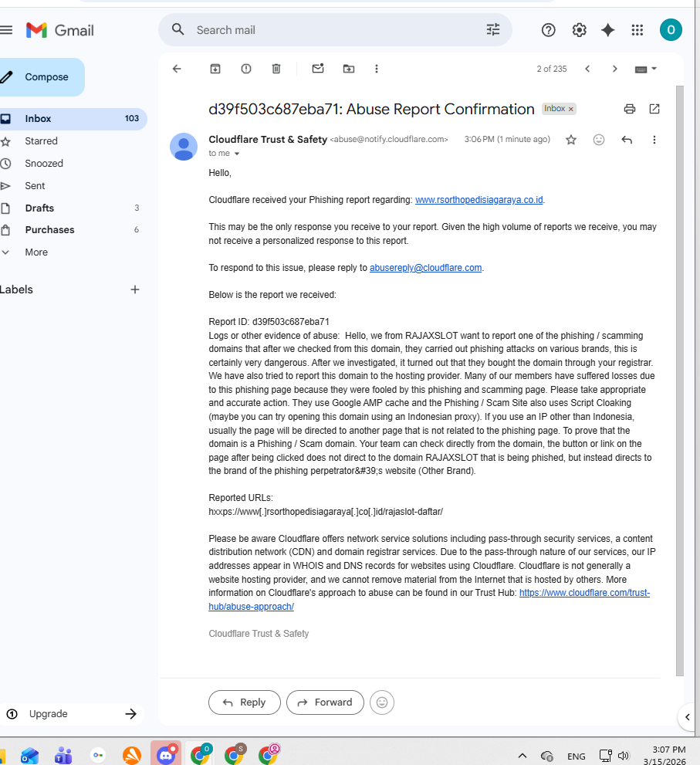Open the Cloudflare trust-hub abuse-approach link
The width and height of the screenshot is (700, 765).
[584, 593]
